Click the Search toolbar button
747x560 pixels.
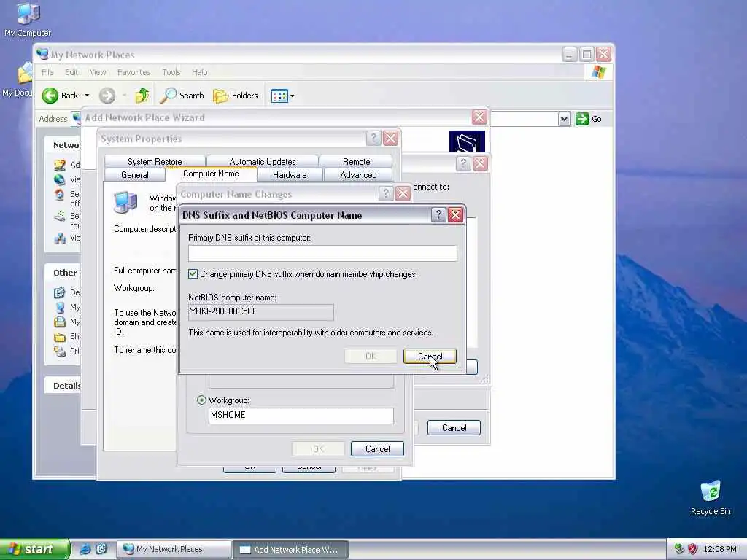point(182,96)
